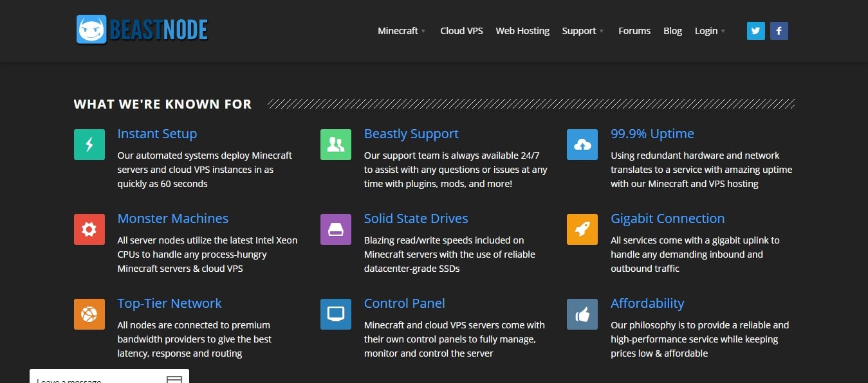Click the Top-Tier Network globe icon

coord(89,314)
